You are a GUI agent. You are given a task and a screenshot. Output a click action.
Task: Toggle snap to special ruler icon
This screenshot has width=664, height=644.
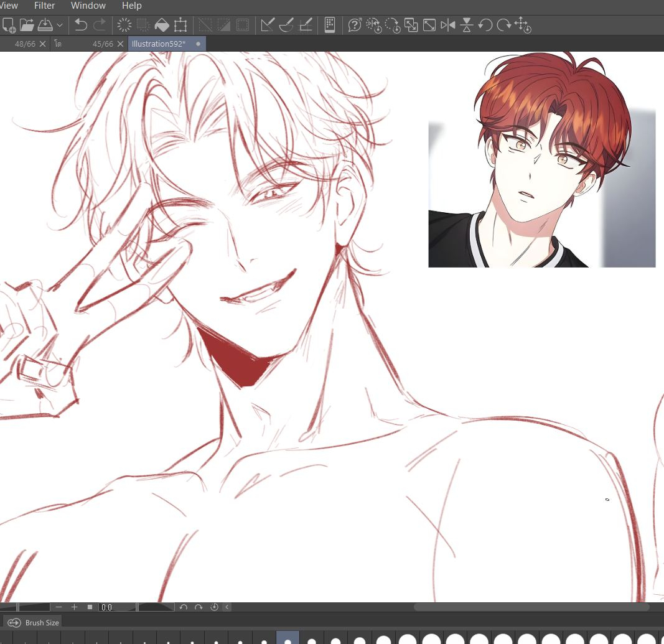286,26
